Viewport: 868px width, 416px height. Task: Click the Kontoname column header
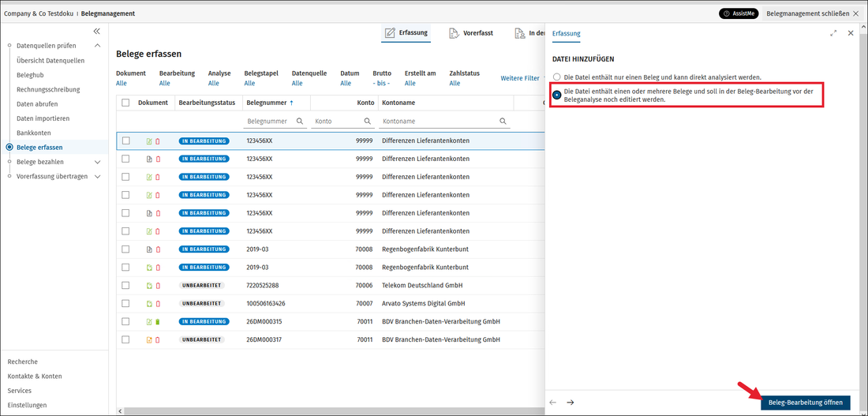coord(398,103)
